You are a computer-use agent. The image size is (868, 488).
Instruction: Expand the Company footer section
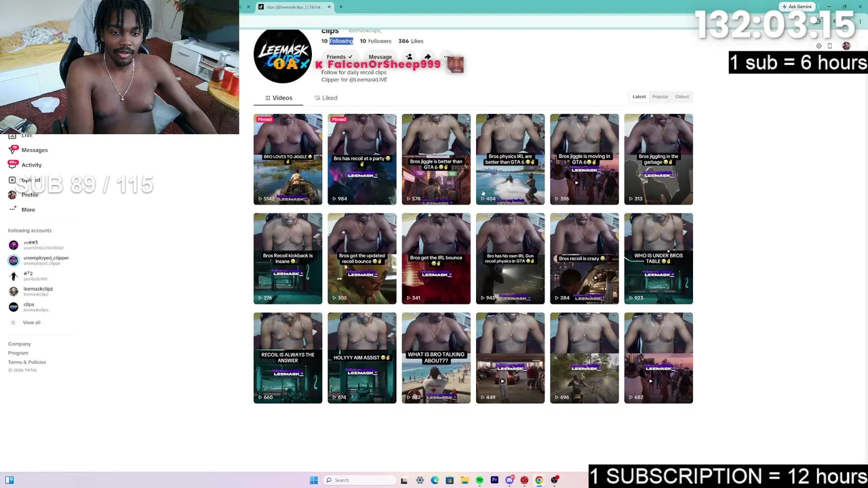click(20, 344)
